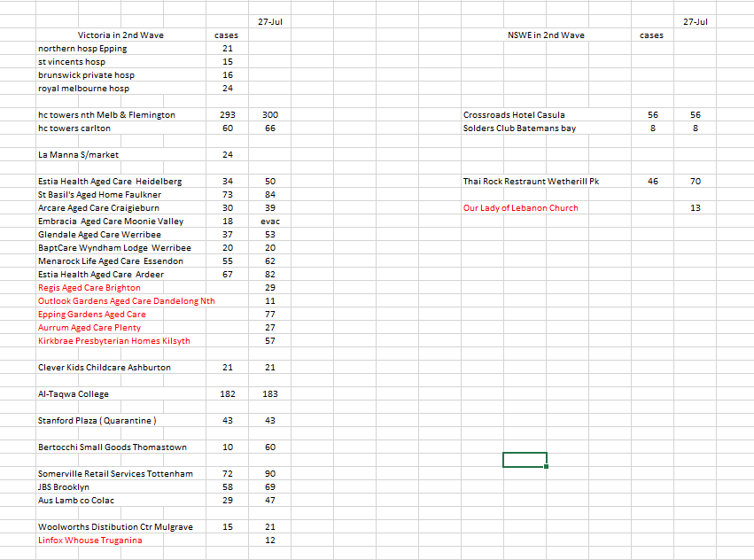754x560 pixels.
Task: Select red 'Our Lady of Lebanon Church' cell
Action: click(x=520, y=208)
